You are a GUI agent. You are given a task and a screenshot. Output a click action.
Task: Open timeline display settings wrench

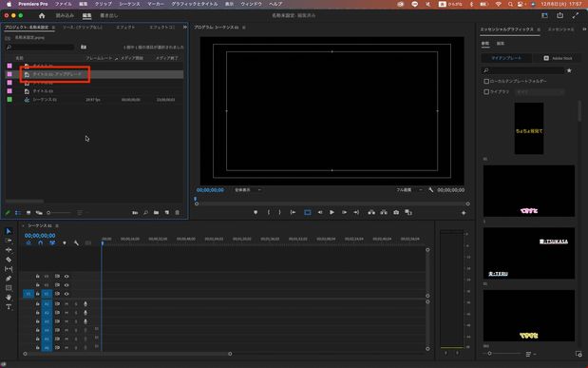click(x=76, y=242)
